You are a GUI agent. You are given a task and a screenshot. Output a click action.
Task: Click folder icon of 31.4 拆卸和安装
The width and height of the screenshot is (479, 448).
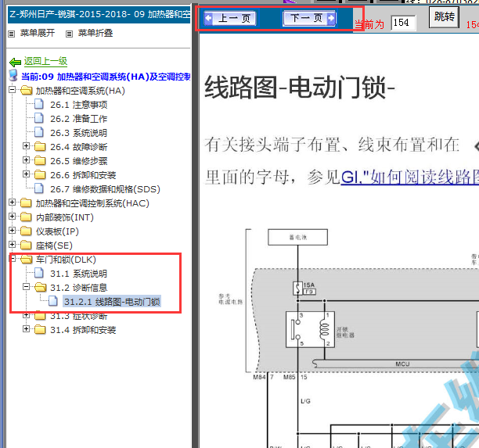coord(40,330)
